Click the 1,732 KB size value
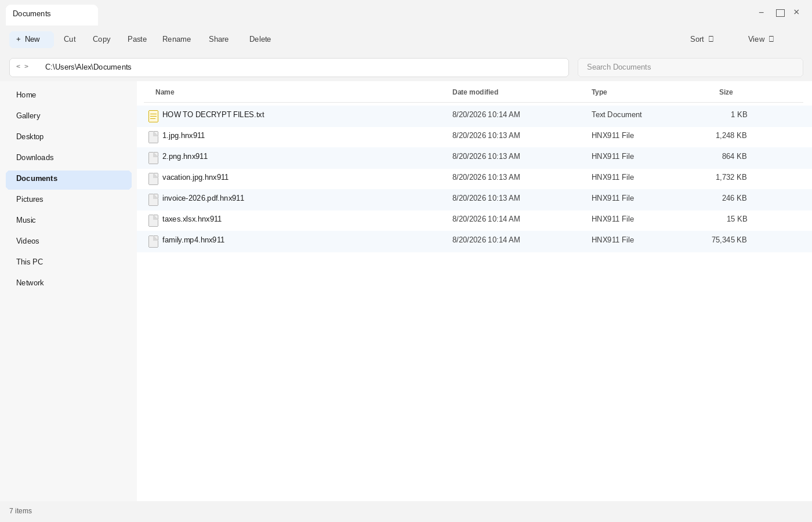This screenshot has width=812, height=522. pos(731,177)
